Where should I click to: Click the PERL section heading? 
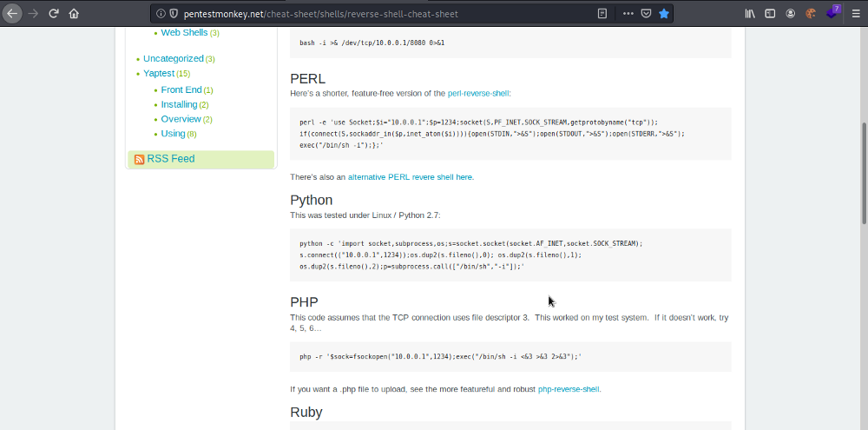click(308, 79)
